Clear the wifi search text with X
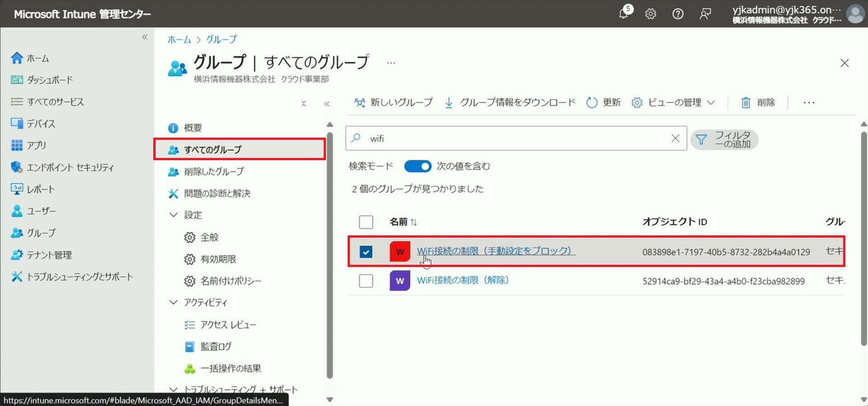Viewport: 868px width, 406px height. pyautogui.click(x=675, y=139)
